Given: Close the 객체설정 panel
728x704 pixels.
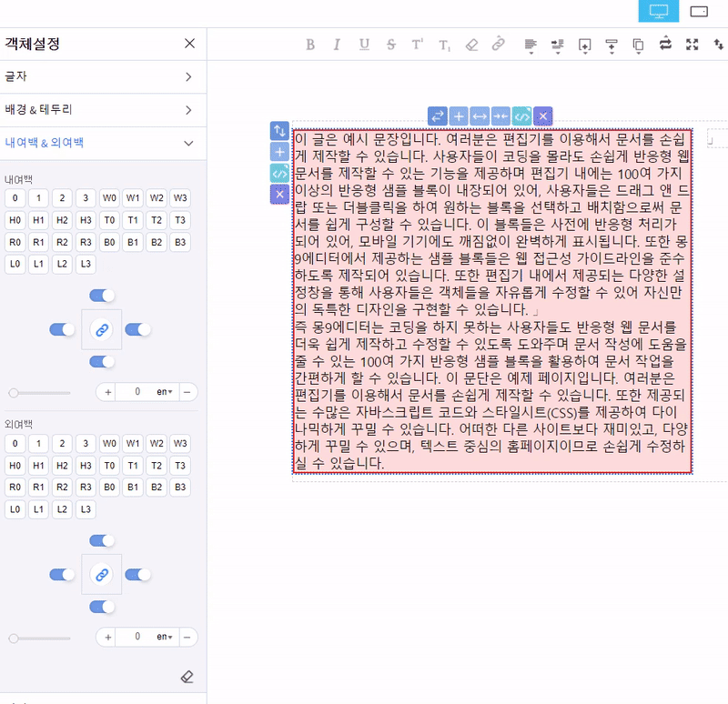Looking at the screenshot, I should [189, 44].
